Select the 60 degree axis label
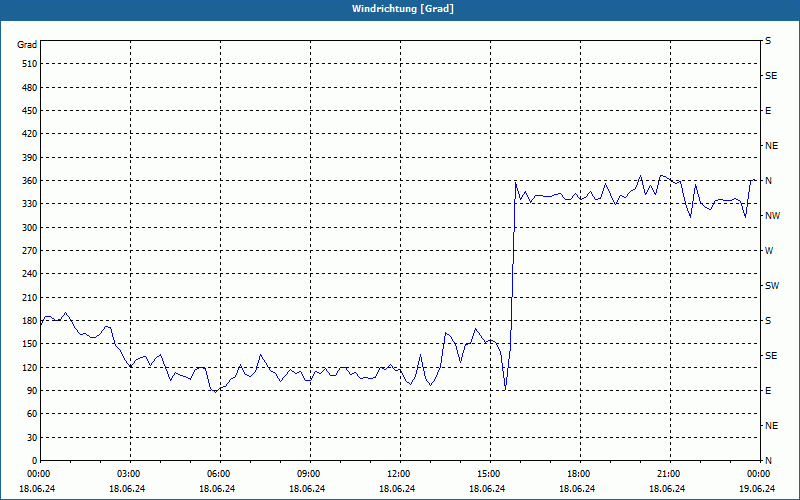Viewport: 800px width, 500px height. [x=32, y=414]
